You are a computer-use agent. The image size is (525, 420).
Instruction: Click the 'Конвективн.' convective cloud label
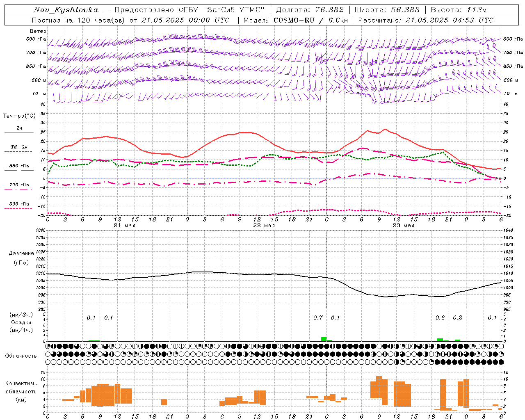(x=21, y=383)
